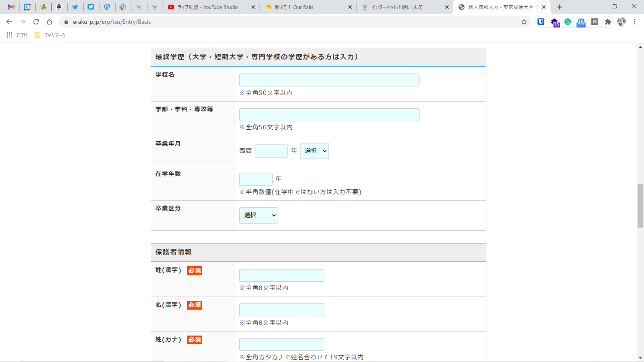Image resolution: width=644 pixels, height=362 pixels.
Task: Open the Chrome profile avatar
Action: [621, 22]
